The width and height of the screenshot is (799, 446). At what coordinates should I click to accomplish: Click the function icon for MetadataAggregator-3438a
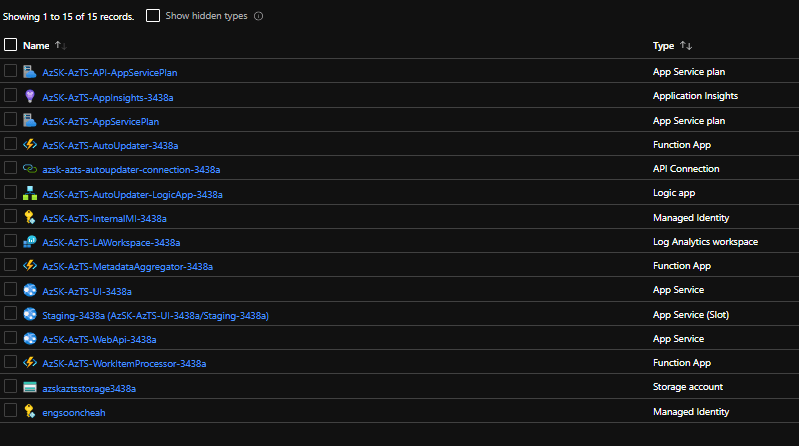[30, 265]
